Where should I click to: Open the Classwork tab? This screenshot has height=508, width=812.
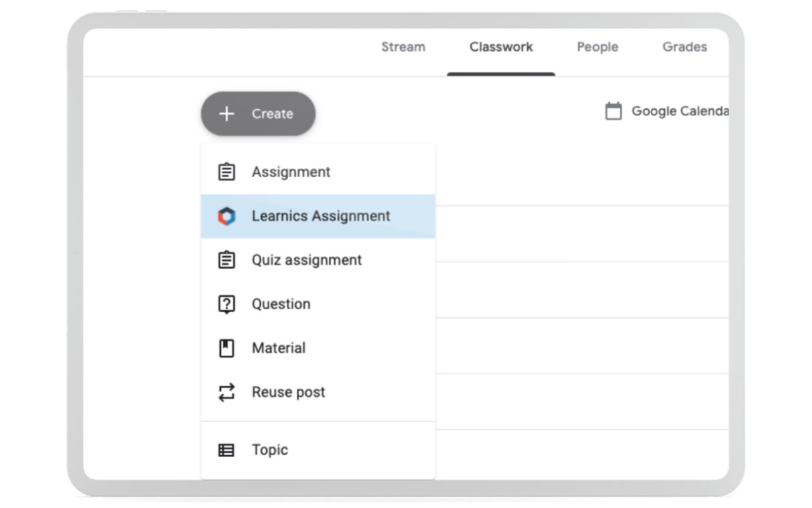pos(501,47)
